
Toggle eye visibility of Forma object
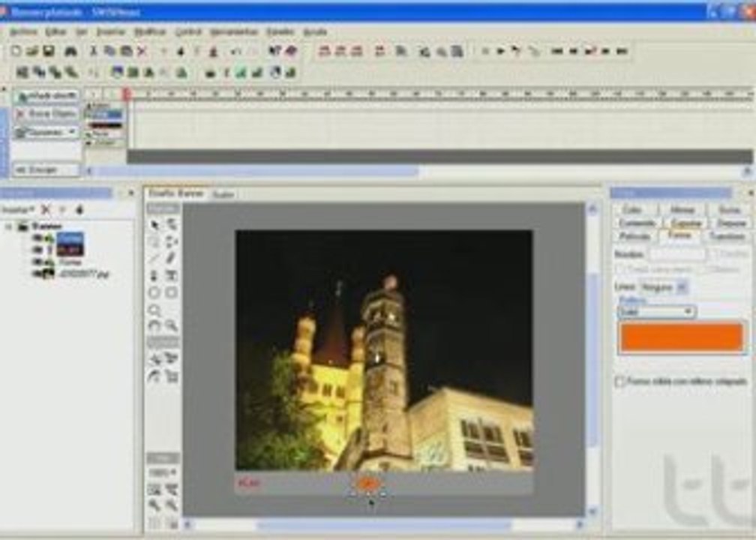coord(37,262)
